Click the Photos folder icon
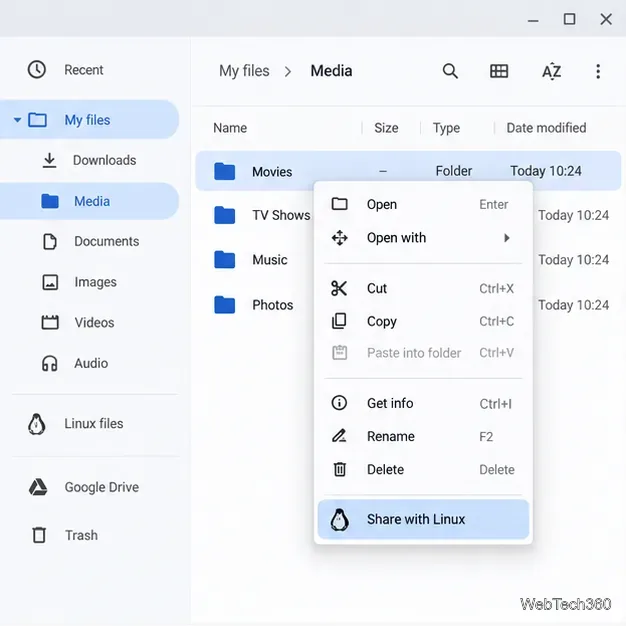Viewport: 626px width, 626px height. point(224,305)
